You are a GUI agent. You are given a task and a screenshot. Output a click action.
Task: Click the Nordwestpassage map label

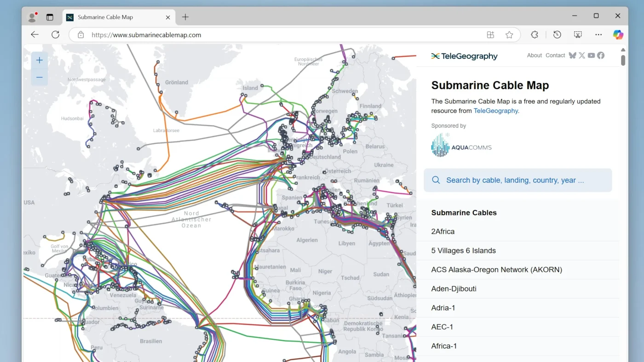[86, 79]
